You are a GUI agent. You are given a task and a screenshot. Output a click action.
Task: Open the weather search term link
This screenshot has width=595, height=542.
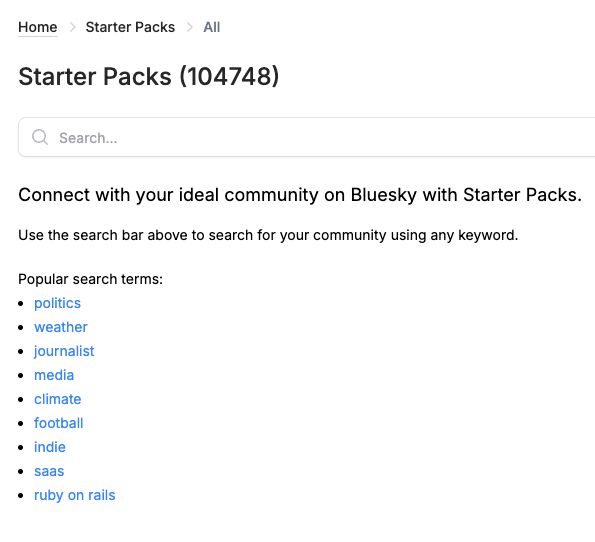[x=61, y=327]
